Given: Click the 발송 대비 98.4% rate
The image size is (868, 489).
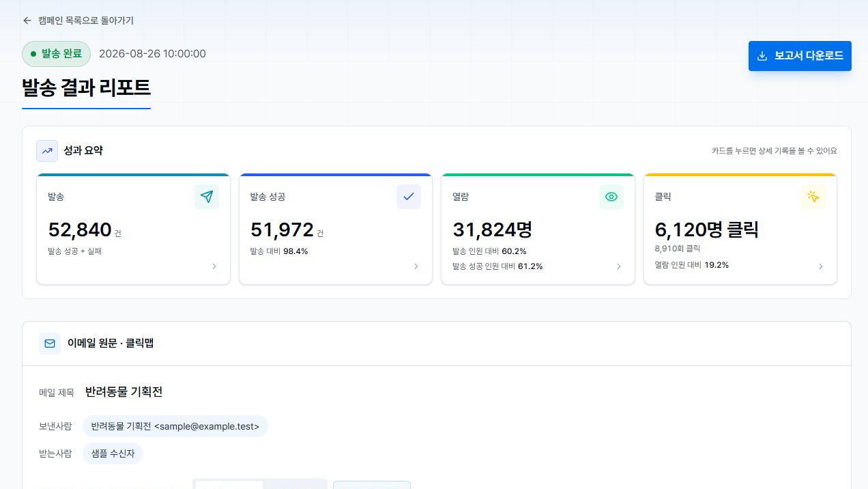Looking at the screenshot, I should click(279, 251).
